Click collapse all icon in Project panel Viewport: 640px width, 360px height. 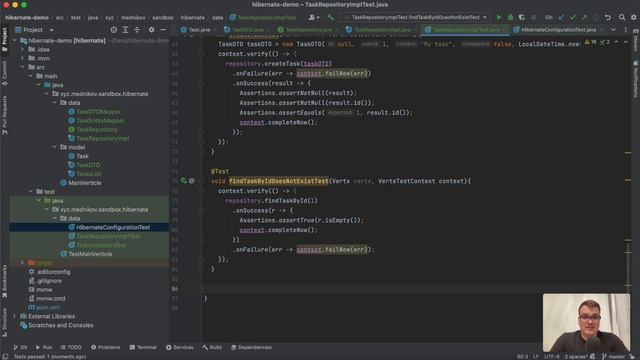(x=137, y=30)
